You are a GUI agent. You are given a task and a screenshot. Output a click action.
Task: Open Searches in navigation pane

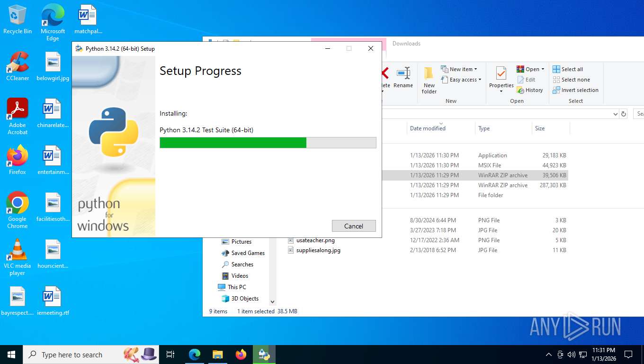click(x=238, y=264)
